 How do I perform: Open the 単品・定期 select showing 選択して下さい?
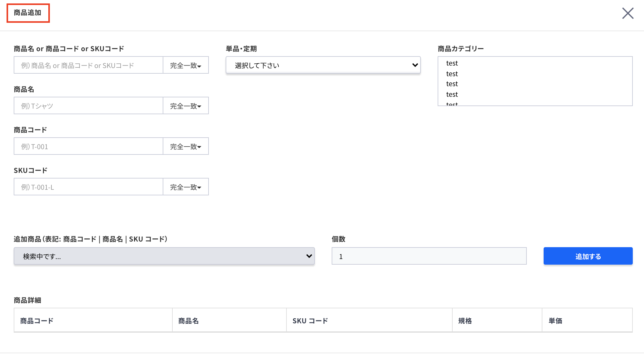point(323,65)
